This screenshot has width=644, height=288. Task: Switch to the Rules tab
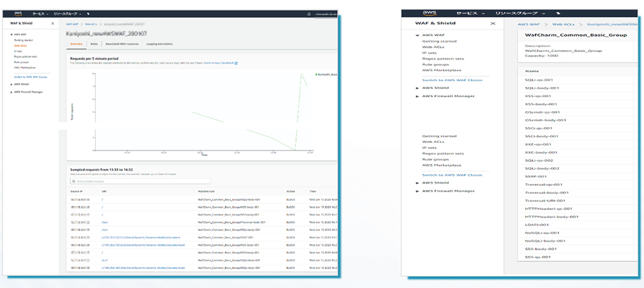(x=94, y=44)
